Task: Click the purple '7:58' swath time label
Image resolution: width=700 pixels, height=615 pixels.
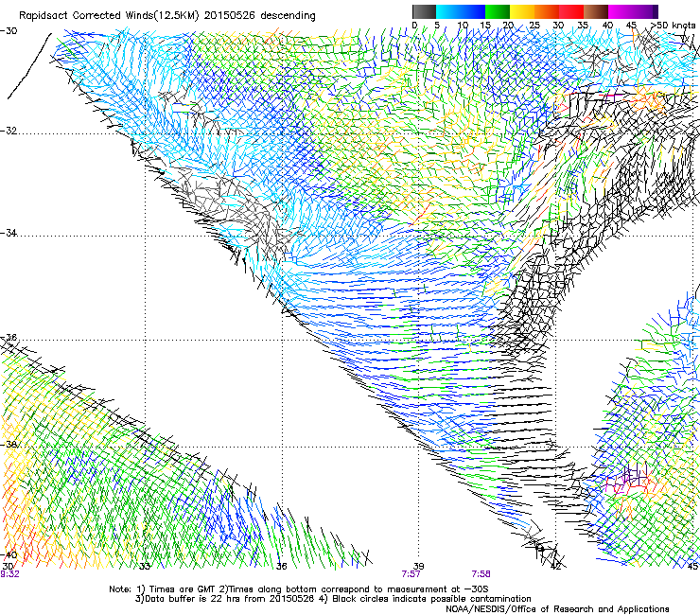Action: (481, 574)
